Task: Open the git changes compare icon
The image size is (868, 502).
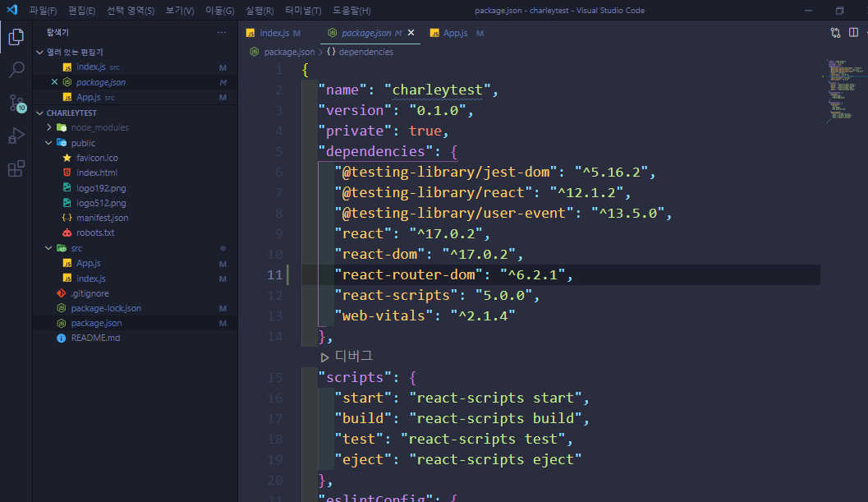Action: (x=835, y=32)
